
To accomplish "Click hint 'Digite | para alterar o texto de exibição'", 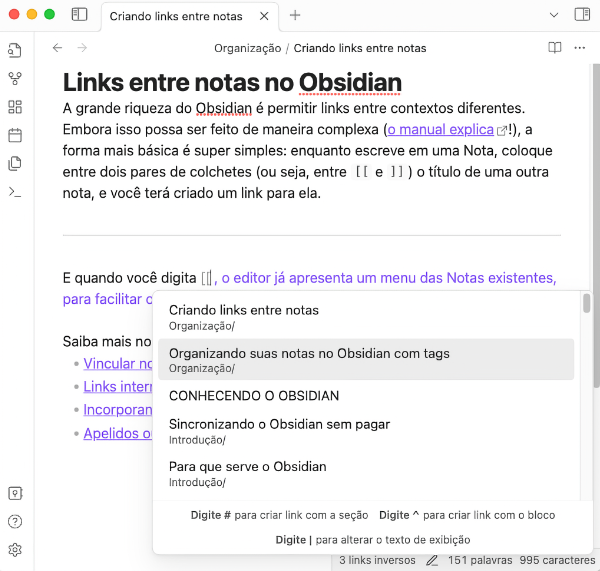I will tap(373, 540).
